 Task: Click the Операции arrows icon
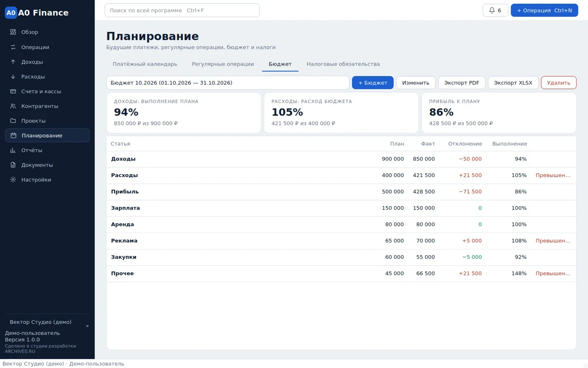click(x=13, y=47)
